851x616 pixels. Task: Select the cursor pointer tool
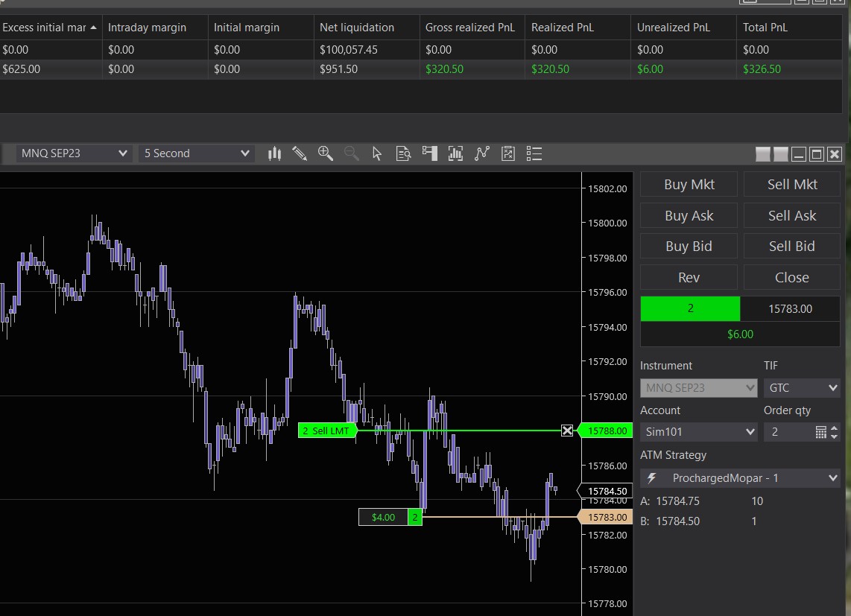click(x=377, y=153)
